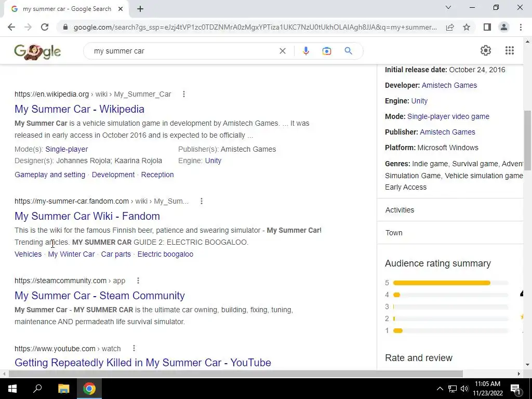
Task: Bookmark this page with the star icon
Action: pyautogui.click(x=467, y=27)
